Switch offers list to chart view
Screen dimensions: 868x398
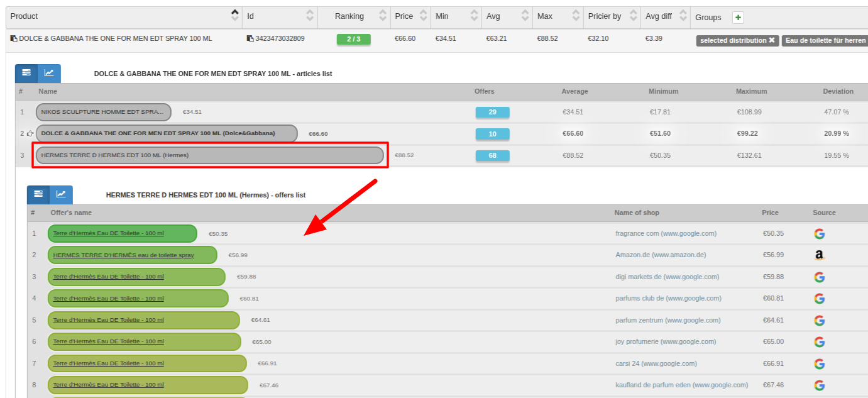click(61, 194)
